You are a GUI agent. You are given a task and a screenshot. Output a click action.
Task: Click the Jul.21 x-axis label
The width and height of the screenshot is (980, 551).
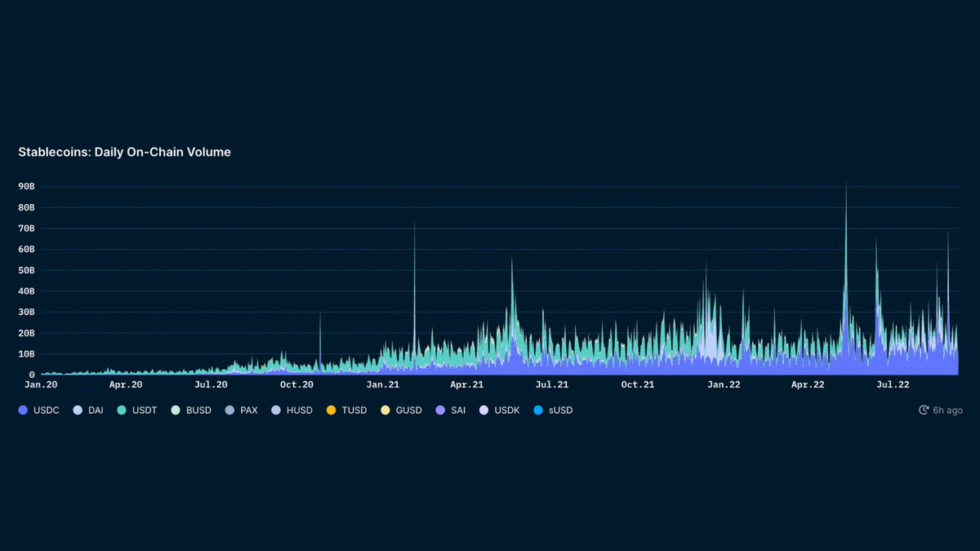[552, 384]
